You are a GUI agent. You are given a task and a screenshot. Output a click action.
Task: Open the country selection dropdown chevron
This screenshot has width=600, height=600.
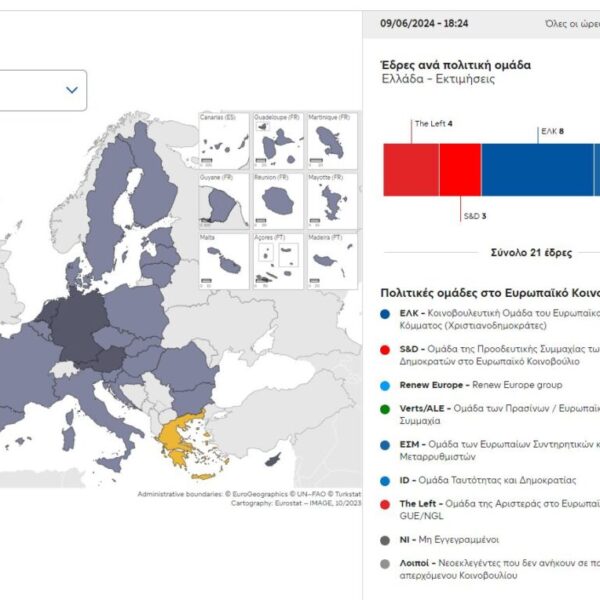(72, 90)
